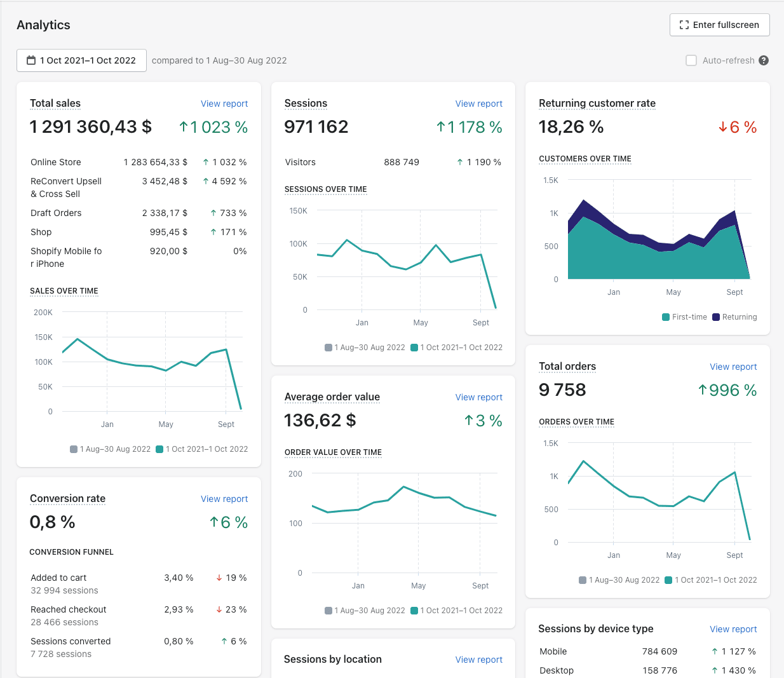Click the fullscreen expand icon
This screenshot has height=678, width=784.
684,25
